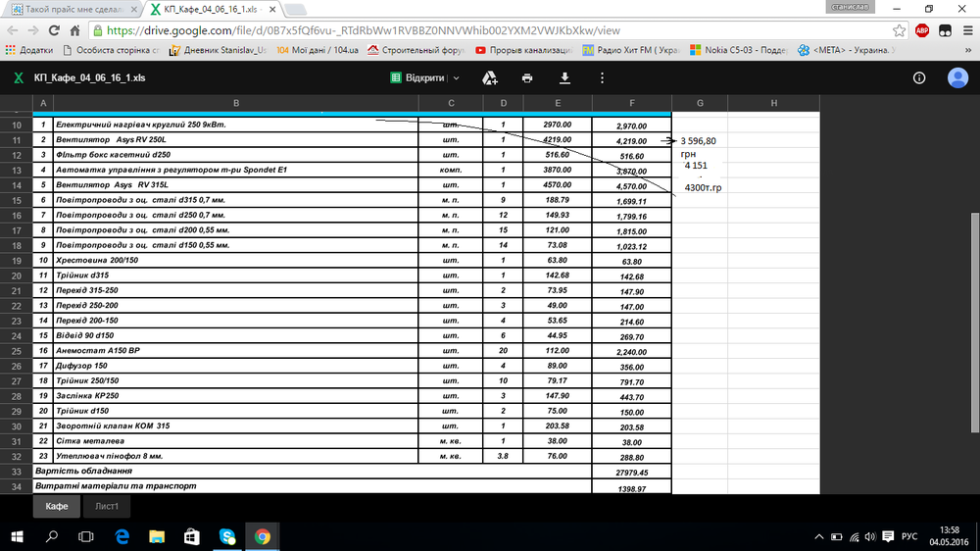
Task: Click the vertical scrollbar thumb
Action: [x=975, y=323]
